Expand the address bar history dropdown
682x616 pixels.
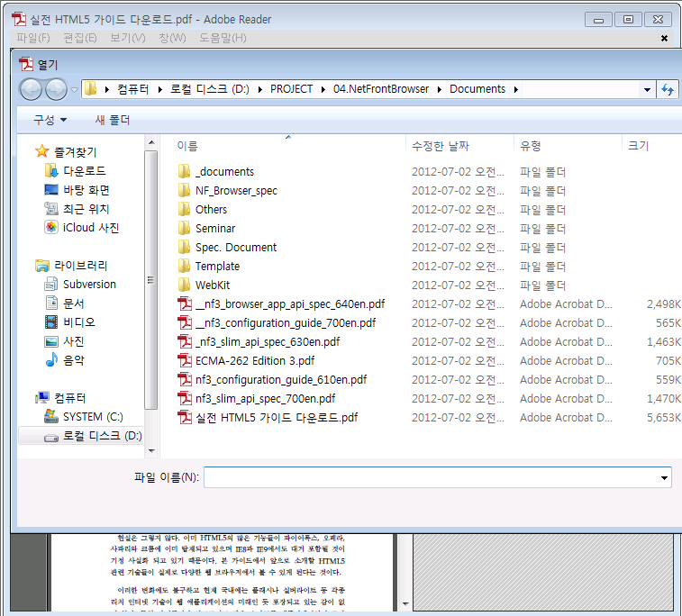coord(647,89)
